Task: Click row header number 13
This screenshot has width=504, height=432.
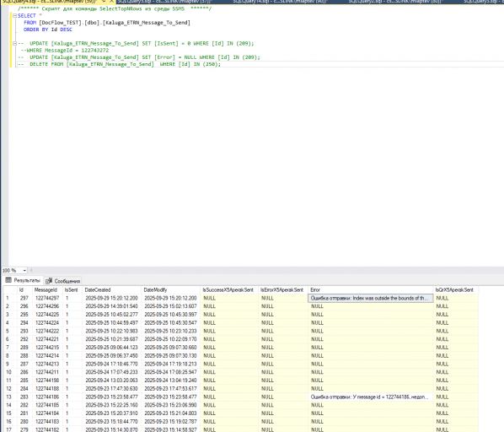Action: (x=9, y=397)
